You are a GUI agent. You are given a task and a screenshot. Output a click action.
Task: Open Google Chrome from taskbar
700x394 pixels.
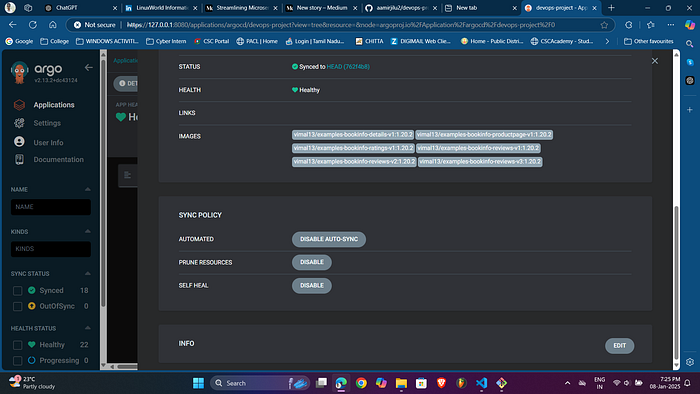pos(361,383)
